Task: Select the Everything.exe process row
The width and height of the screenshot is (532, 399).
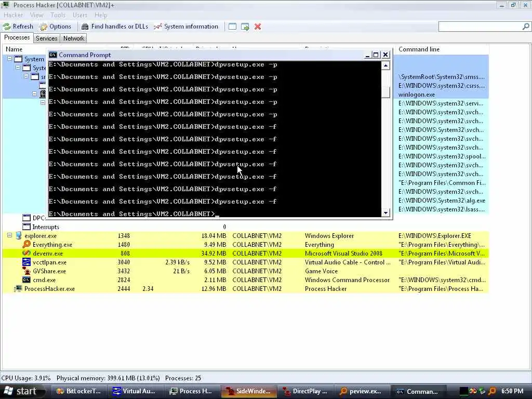Action: pyautogui.click(x=246, y=245)
